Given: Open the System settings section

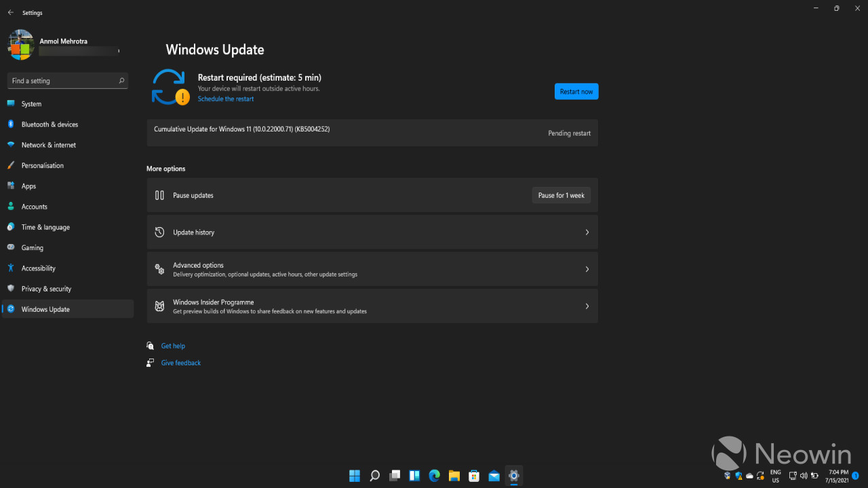Looking at the screenshot, I should pos(30,104).
